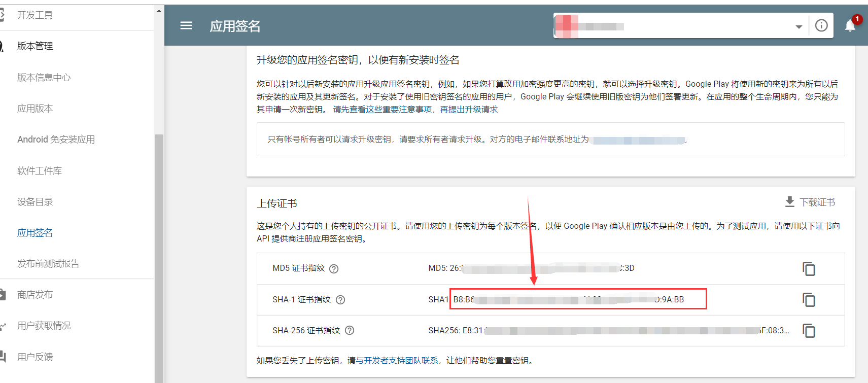Click the 开发工具 sidebar icon
This screenshot has width=868, height=383.
[2, 15]
